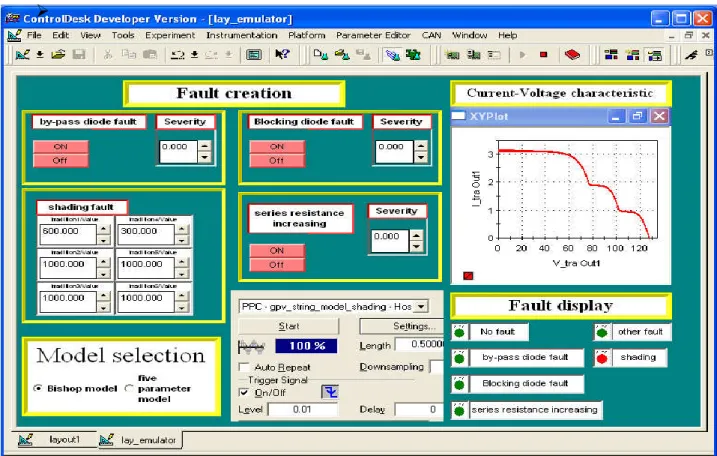
Task: Click the New Layout toolbar icon
Action: pos(23,55)
